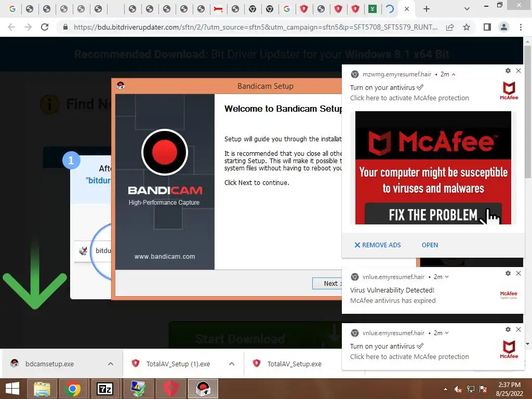Viewport: 532px width, 399px height.
Task: Click the vertical scrollbar thumb
Action: pyautogui.click(x=527, y=112)
